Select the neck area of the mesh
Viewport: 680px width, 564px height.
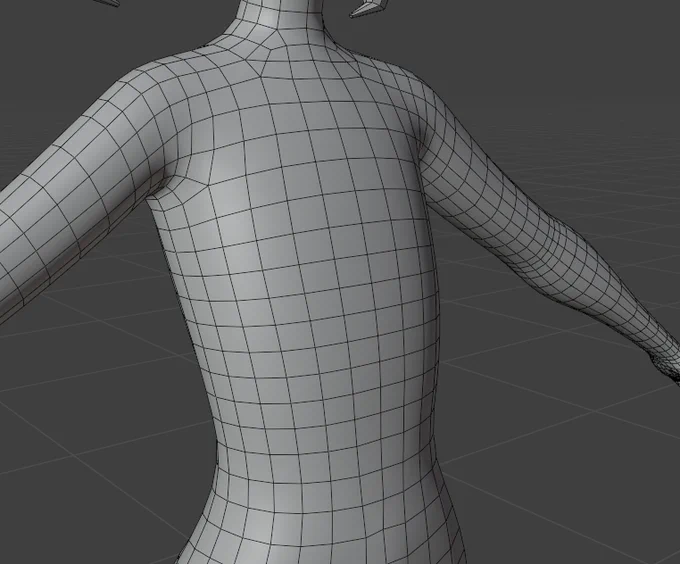click(281, 22)
